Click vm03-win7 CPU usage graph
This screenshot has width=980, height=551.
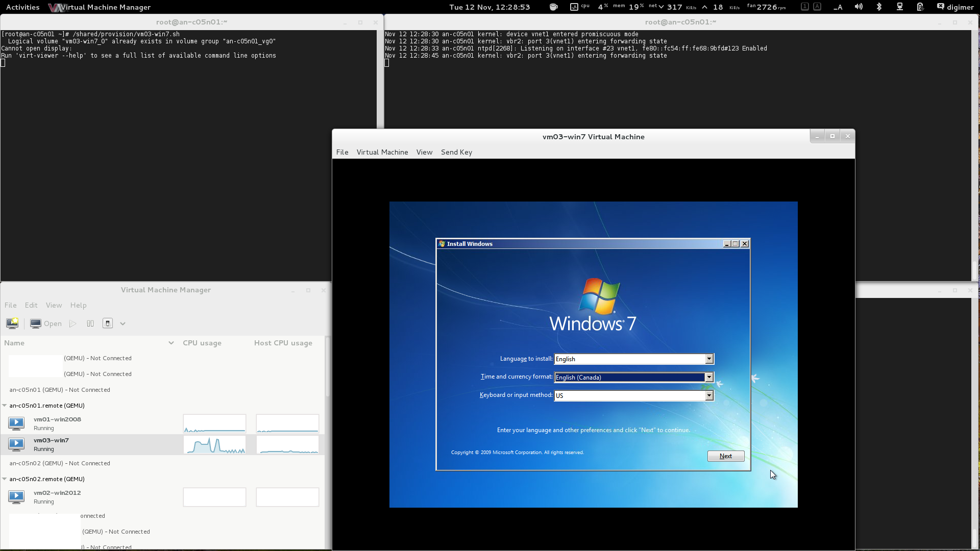(214, 444)
